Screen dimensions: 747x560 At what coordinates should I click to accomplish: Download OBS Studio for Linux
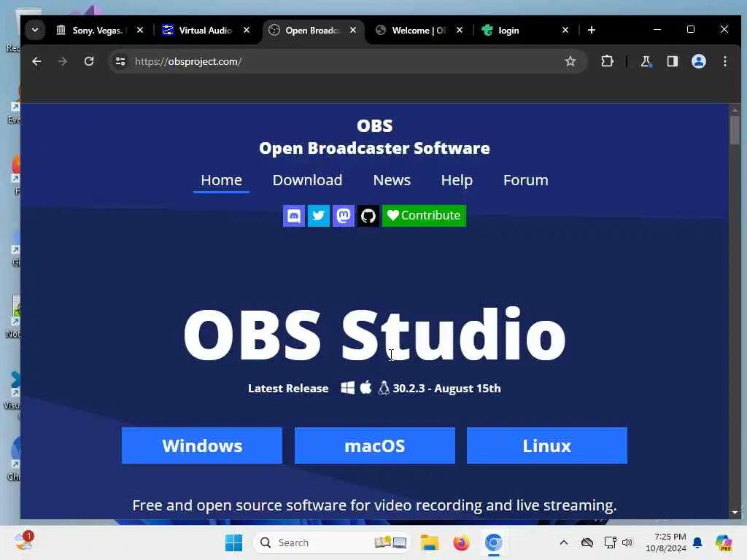pyautogui.click(x=547, y=446)
